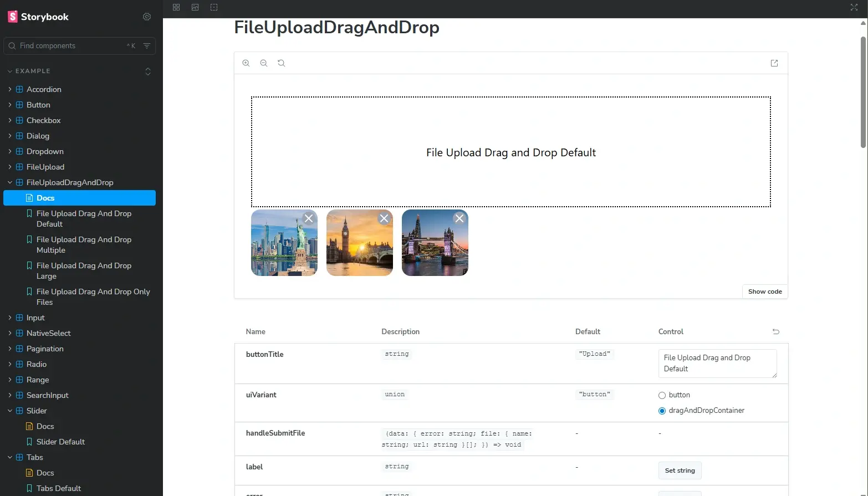Expand or collapse all in EXAMPLE section
This screenshot has width=868, height=496.
pos(147,71)
